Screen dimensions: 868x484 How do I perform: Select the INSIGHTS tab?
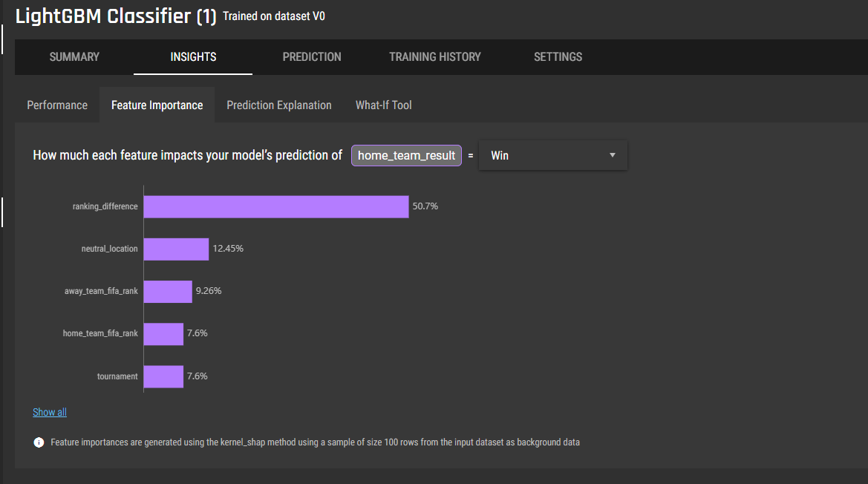(x=193, y=57)
